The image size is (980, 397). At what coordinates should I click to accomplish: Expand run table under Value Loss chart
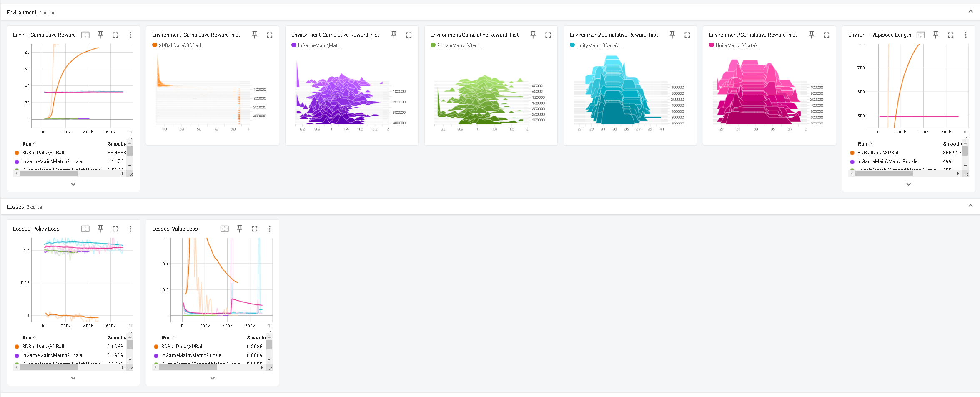[x=213, y=378]
